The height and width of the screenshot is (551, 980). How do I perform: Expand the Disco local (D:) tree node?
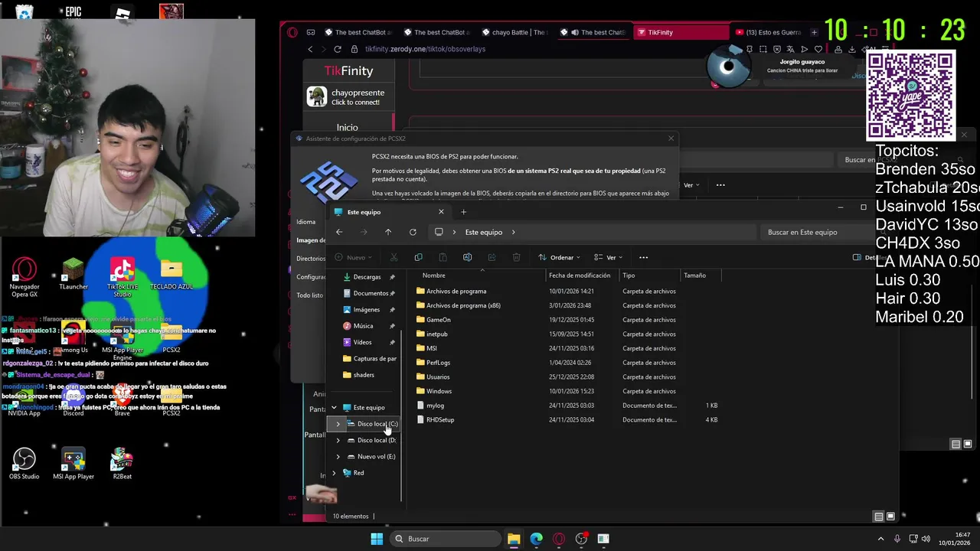coord(338,440)
